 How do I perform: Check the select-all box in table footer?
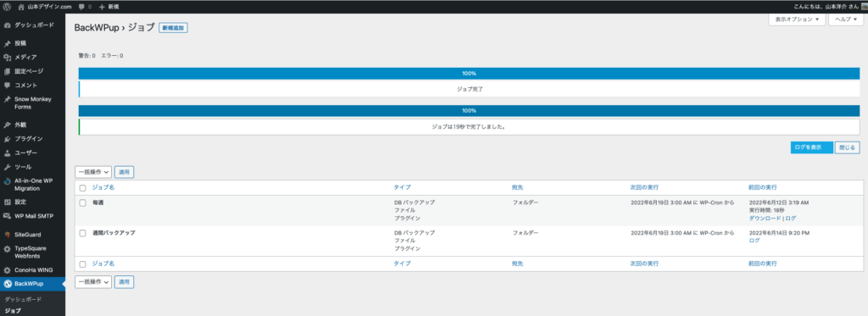[82, 264]
